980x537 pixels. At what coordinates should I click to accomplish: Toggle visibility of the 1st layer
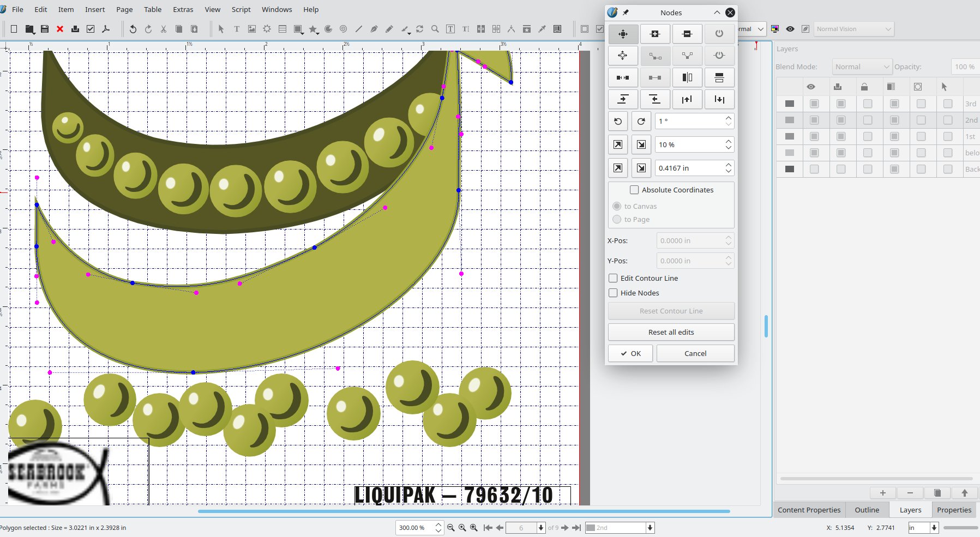tap(814, 136)
